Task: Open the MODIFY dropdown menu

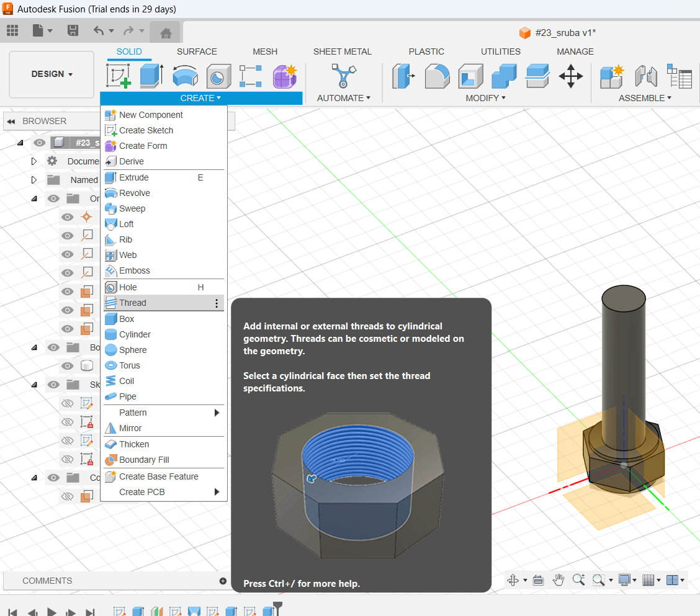Action: pos(486,98)
